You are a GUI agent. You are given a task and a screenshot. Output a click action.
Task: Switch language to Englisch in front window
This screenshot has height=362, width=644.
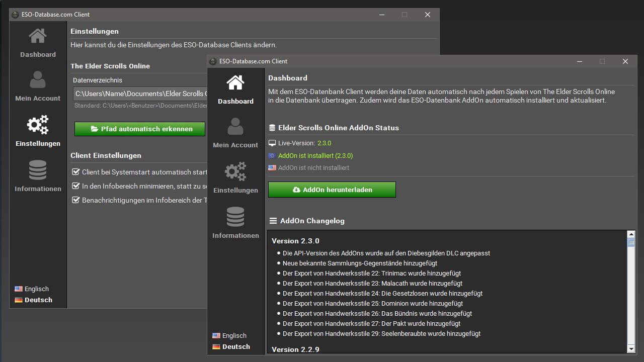click(x=234, y=336)
